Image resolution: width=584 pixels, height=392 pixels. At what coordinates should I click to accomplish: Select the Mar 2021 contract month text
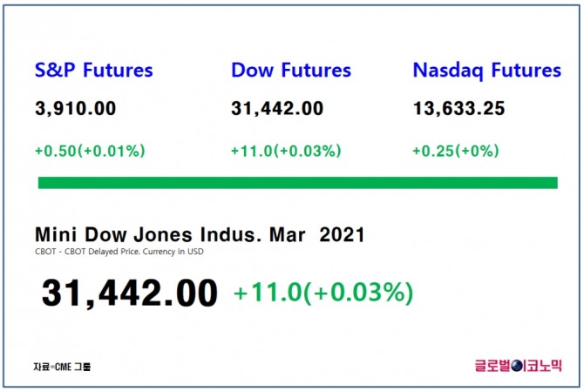tap(326, 234)
